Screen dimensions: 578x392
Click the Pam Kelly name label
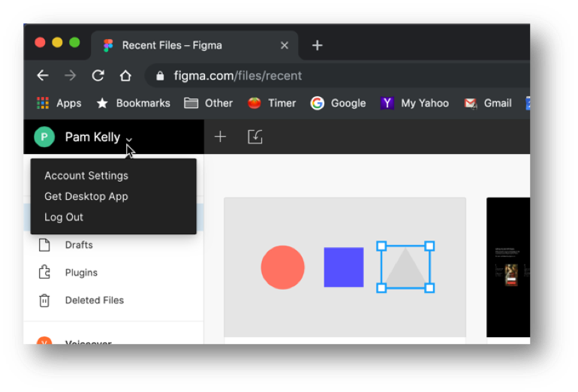pos(92,137)
